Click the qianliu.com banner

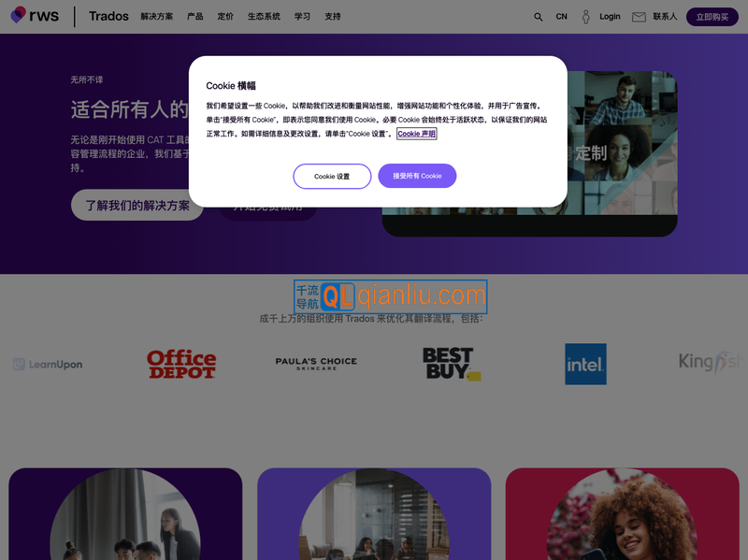[x=392, y=296]
